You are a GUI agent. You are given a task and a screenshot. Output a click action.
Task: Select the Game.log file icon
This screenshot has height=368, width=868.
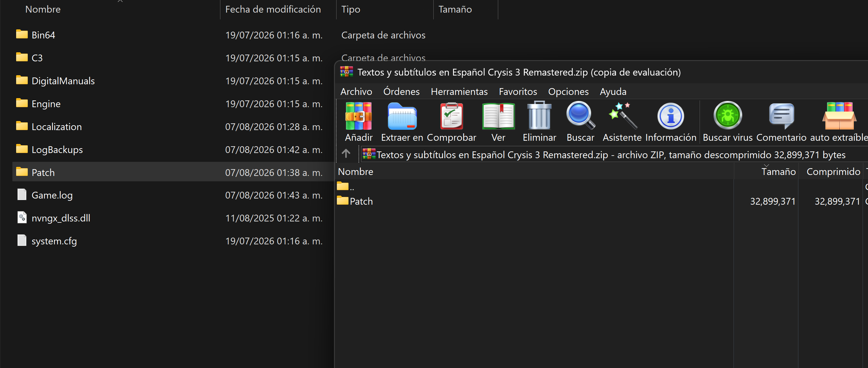22,194
